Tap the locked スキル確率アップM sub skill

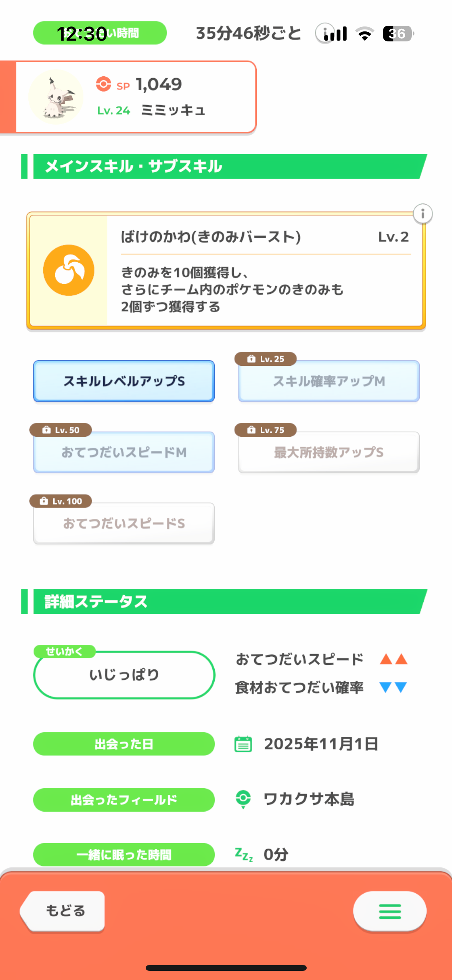point(329,381)
